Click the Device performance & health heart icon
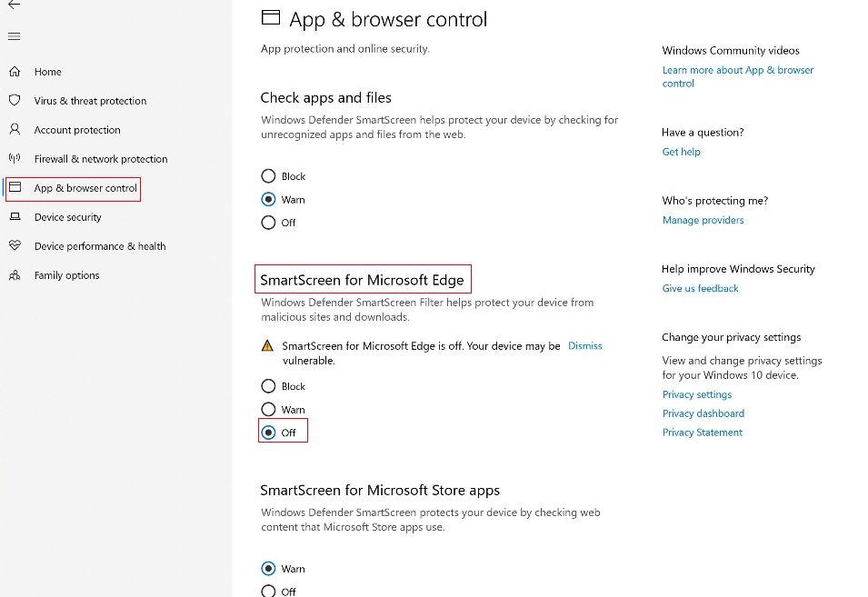Image resolution: width=868 pixels, height=597 pixels. point(15,245)
